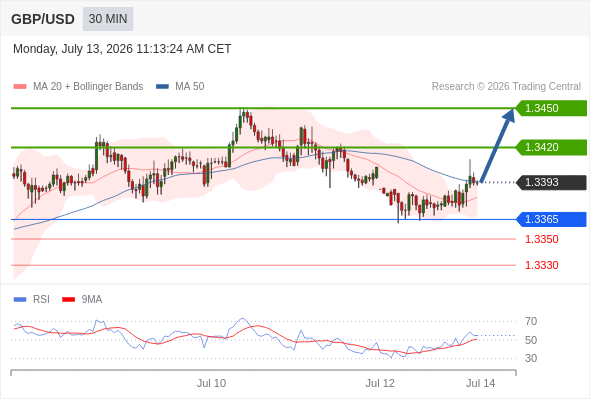The width and height of the screenshot is (590, 400).
Task: Click the 'Jul 10' date axis label
Action: (211, 383)
